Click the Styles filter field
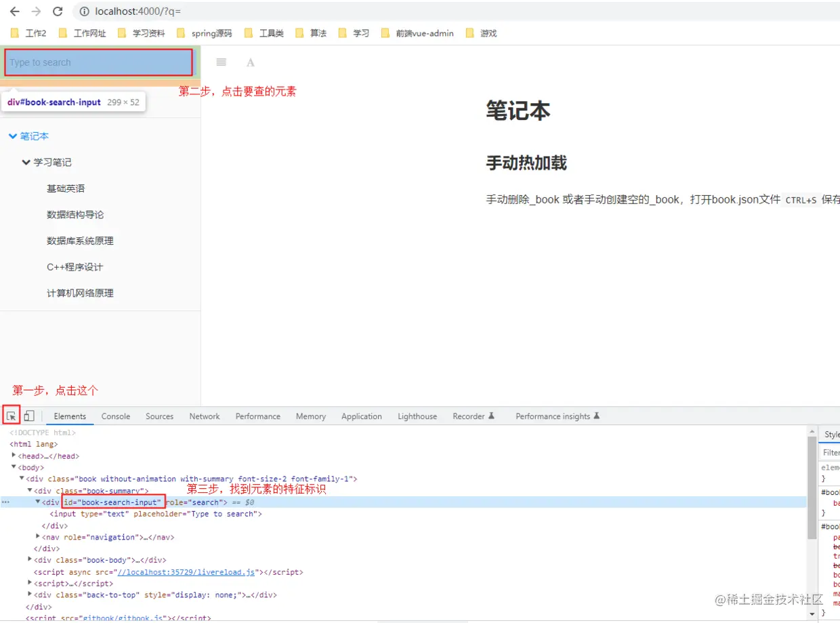Screen dimensions: 840x623 coord(831,452)
